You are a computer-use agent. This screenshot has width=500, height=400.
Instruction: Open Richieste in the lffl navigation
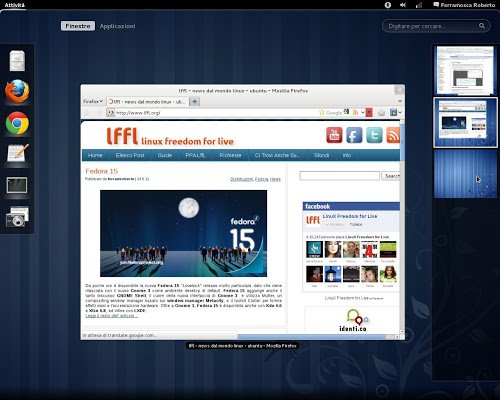pos(230,155)
